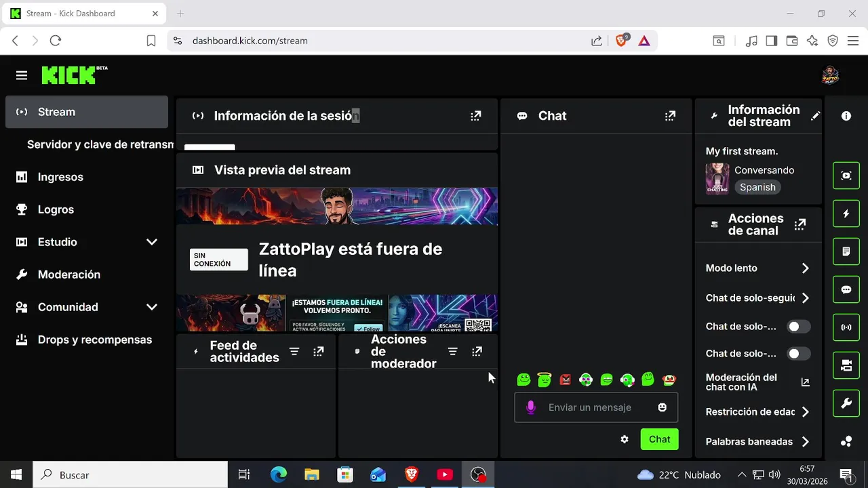Open Brave Shields icon in address bar

coord(622,41)
